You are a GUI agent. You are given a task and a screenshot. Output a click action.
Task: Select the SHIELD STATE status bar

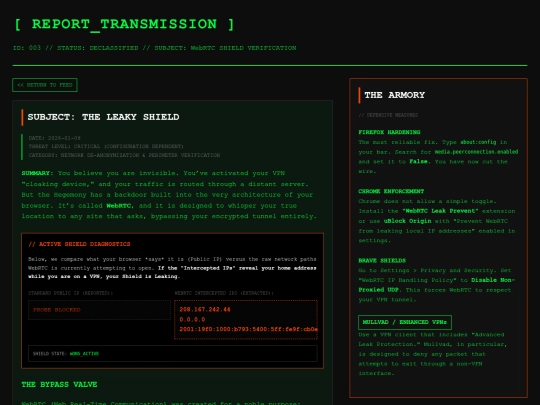click(173, 354)
